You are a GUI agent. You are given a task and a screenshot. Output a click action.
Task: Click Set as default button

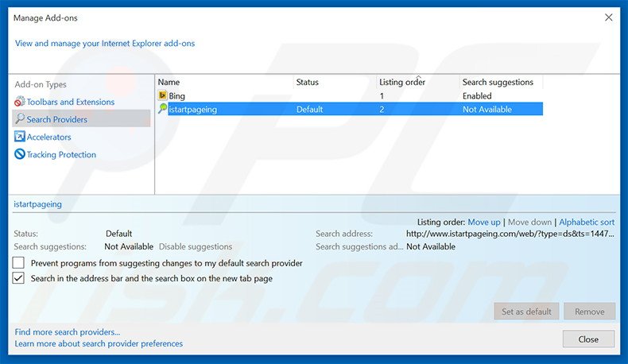click(x=526, y=311)
